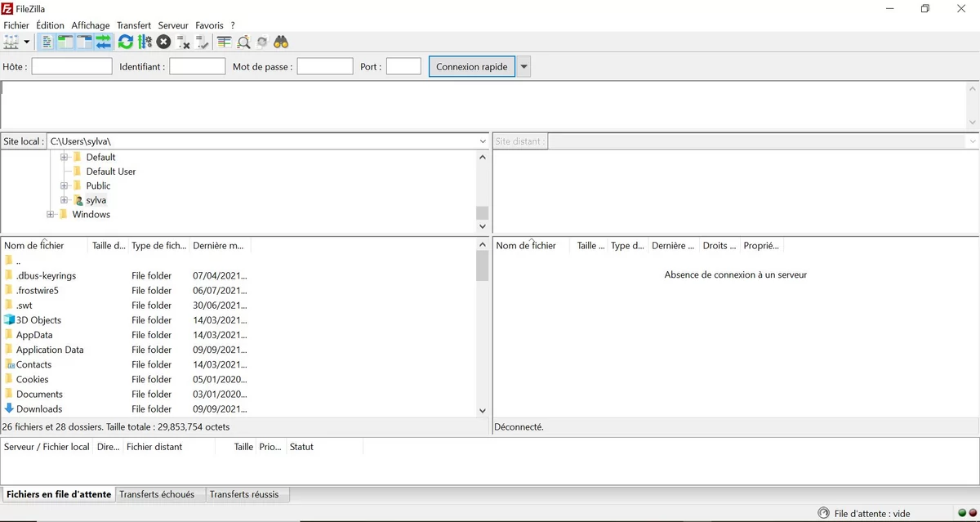The width and height of the screenshot is (980, 522).
Task: Toggle directory comparison
Action: tap(243, 42)
